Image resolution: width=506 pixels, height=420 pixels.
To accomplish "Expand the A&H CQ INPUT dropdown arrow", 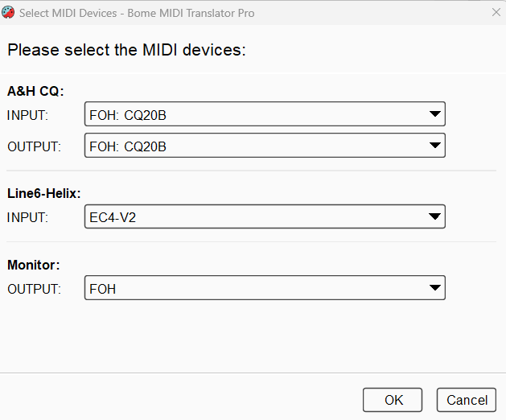I will tap(435, 114).
